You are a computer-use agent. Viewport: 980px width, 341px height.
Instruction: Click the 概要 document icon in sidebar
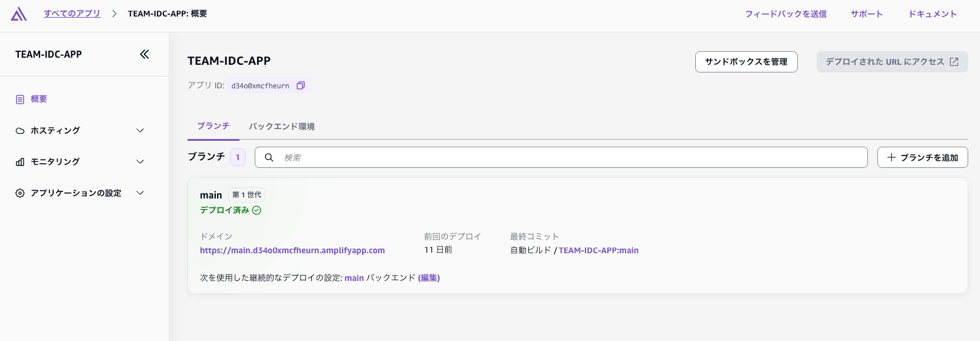pyautogui.click(x=20, y=100)
